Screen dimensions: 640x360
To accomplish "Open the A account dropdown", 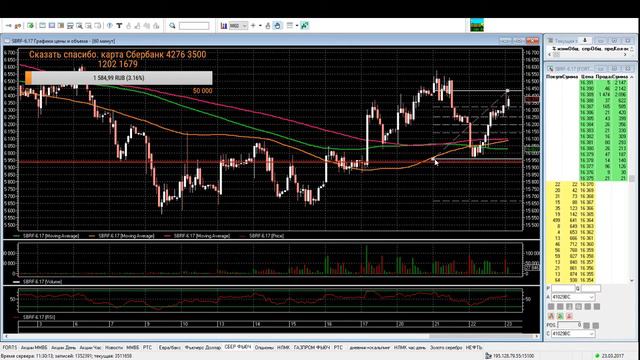I will point(573,297).
